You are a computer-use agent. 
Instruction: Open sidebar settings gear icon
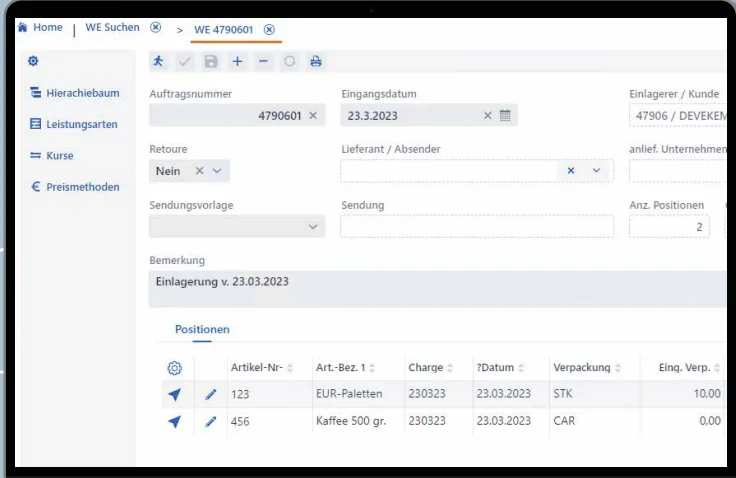click(x=33, y=61)
